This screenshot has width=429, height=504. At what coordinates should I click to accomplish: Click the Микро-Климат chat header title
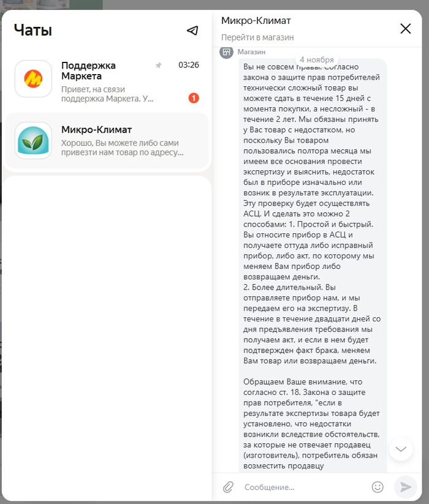[256, 21]
